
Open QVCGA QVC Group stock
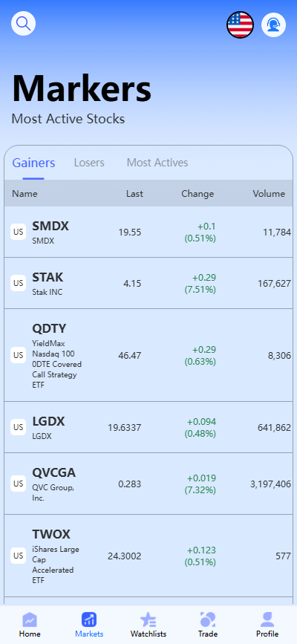pos(148,484)
